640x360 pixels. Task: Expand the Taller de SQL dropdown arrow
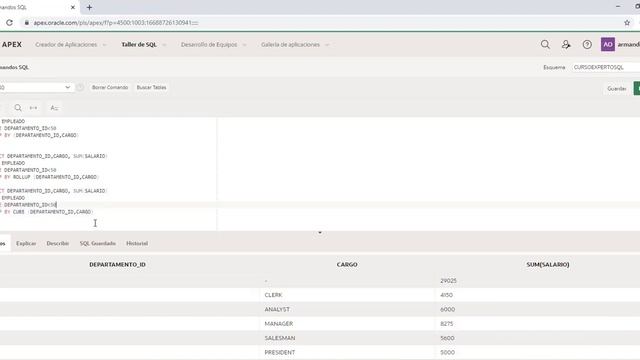pos(164,45)
